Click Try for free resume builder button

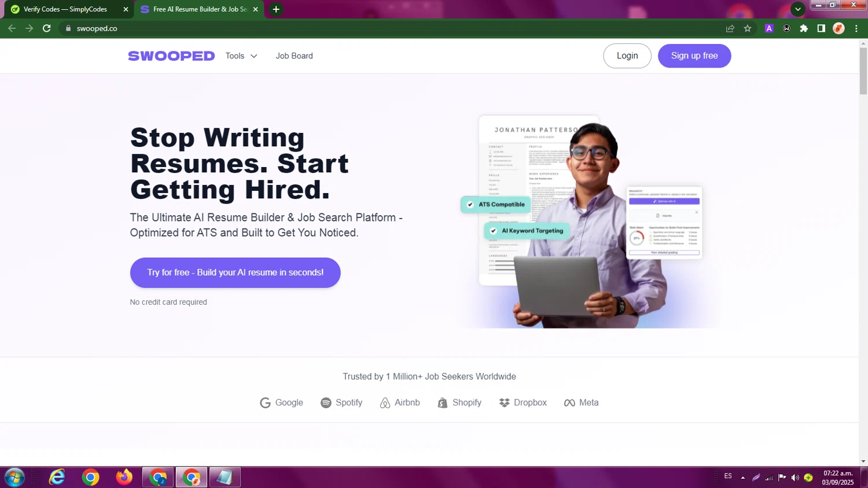(235, 272)
